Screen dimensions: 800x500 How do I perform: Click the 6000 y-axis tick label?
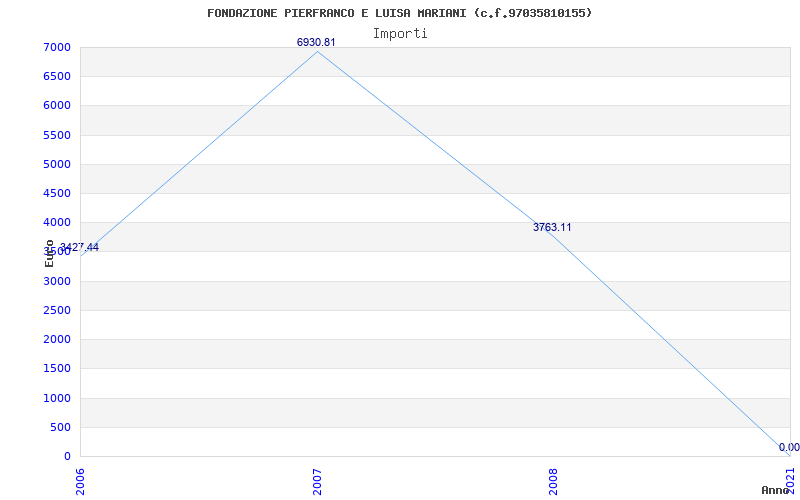[x=56, y=106]
